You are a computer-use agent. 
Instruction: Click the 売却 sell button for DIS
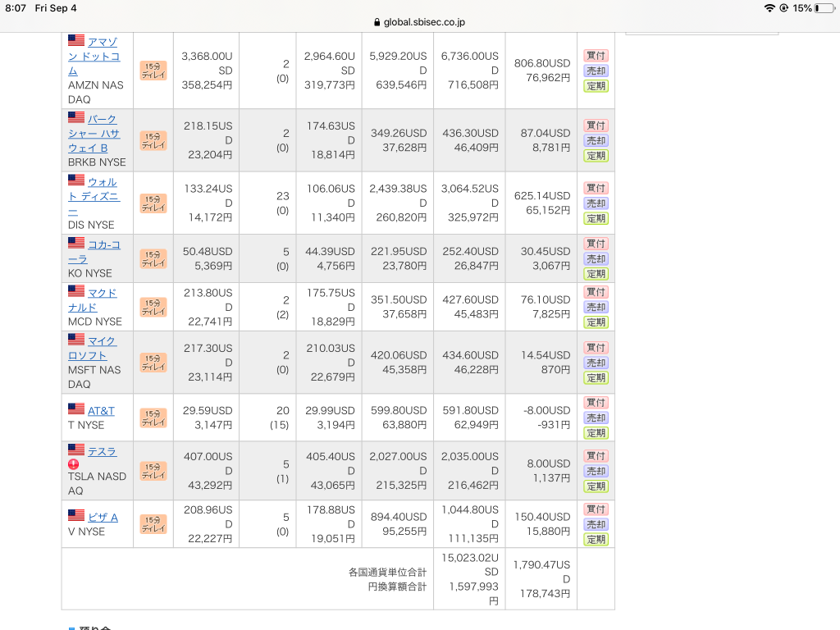point(596,203)
